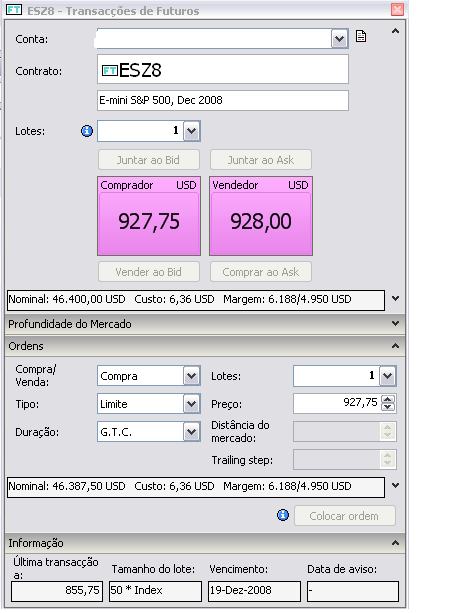Click the Tamanho do lote 50 * Index value

[155, 591]
